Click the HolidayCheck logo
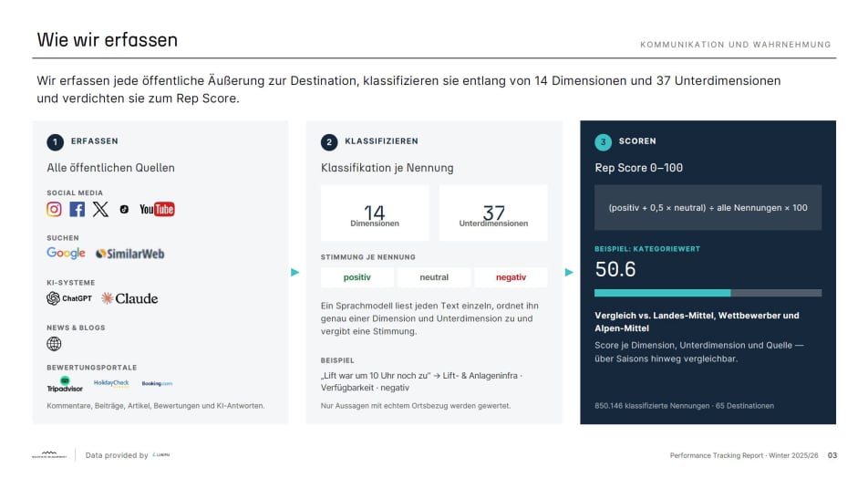The image size is (868, 489). [x=111, y=383]
